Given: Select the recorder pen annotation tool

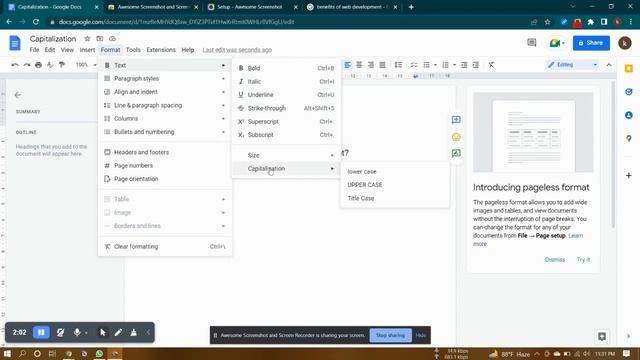Looking at the screenshot, I should (x=118, y=332).
